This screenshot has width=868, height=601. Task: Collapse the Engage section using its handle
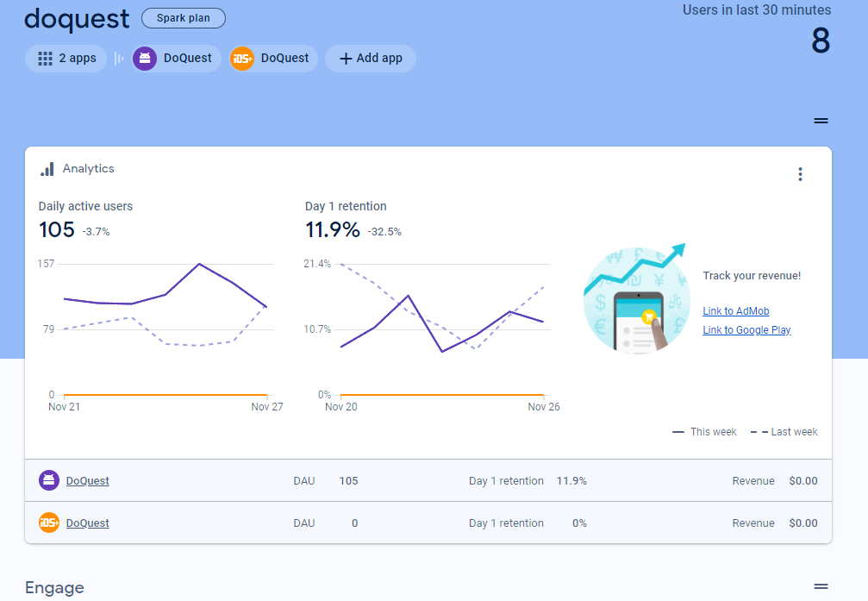pos(821,586)
